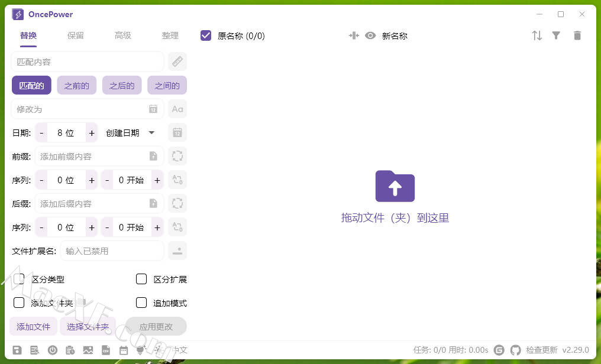Click the GitHub icon in status bar

pos(516,350)
